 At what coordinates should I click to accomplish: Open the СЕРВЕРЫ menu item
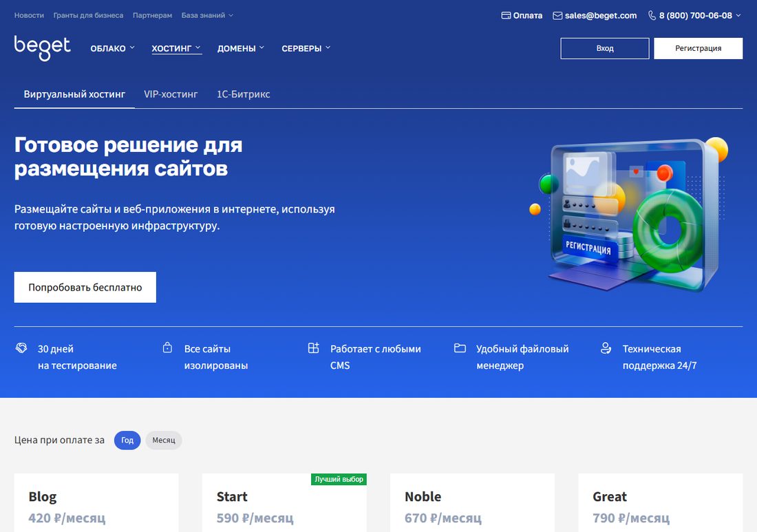[x=301, y=48]
